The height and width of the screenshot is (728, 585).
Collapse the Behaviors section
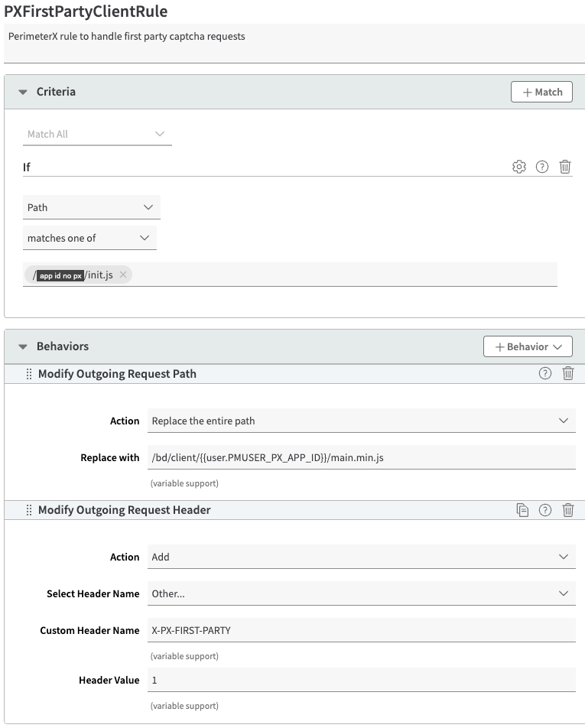coord(23,346)
